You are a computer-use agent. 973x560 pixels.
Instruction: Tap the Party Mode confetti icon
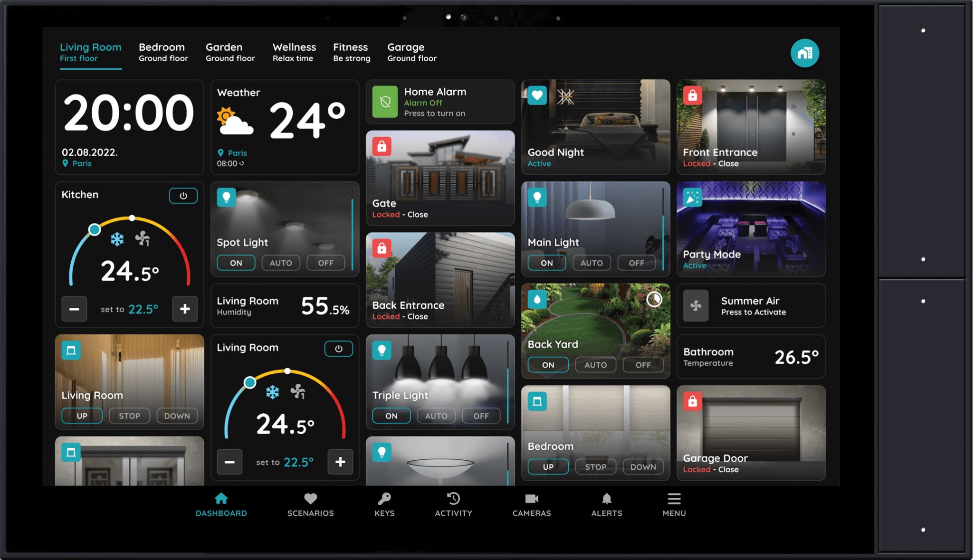click(692, 197)
